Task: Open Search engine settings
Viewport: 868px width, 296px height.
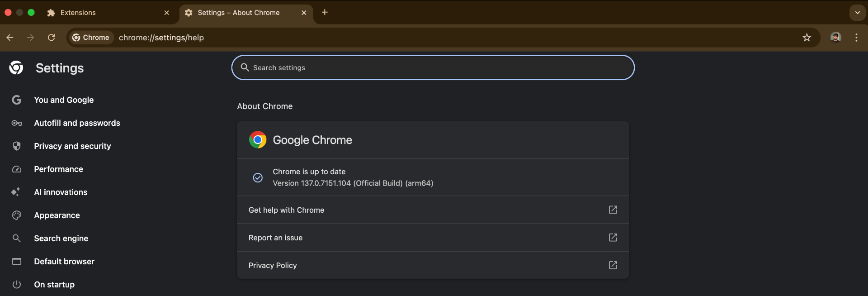Action: point(61,239)
